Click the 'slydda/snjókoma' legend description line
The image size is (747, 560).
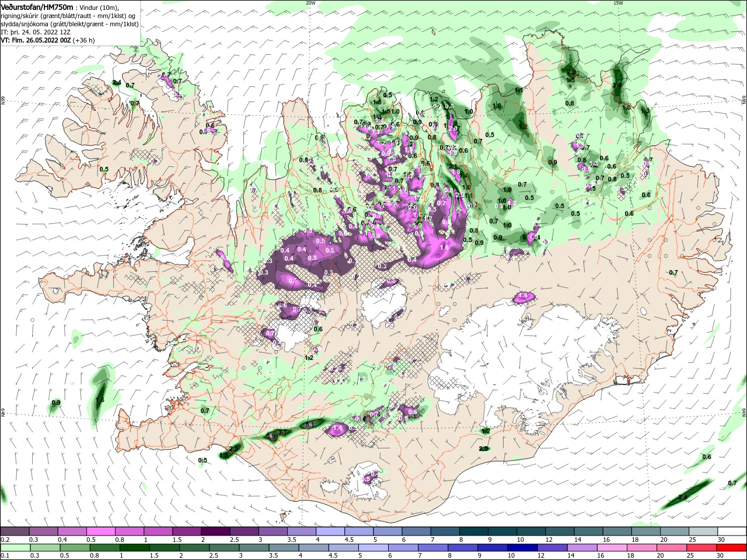pyautogui.click(x=69, y=24)
